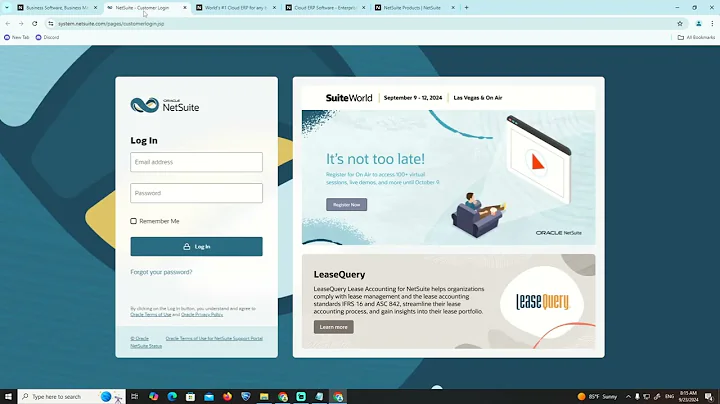Click the Oracle NetSuite logo

pyautogui.click(x=164, y=105)
